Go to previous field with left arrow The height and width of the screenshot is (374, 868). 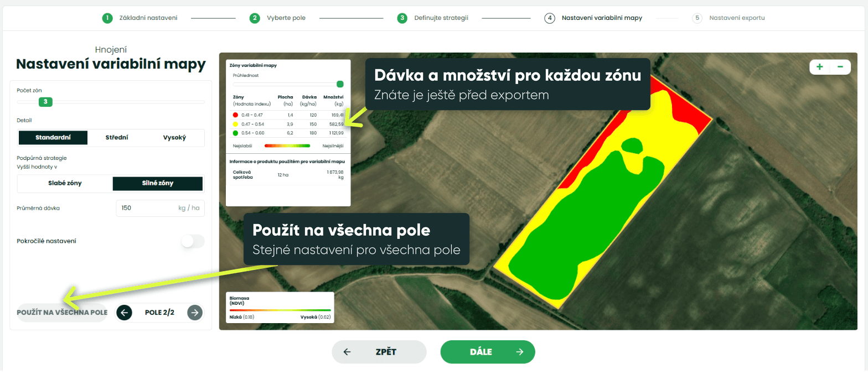[124, 313]
